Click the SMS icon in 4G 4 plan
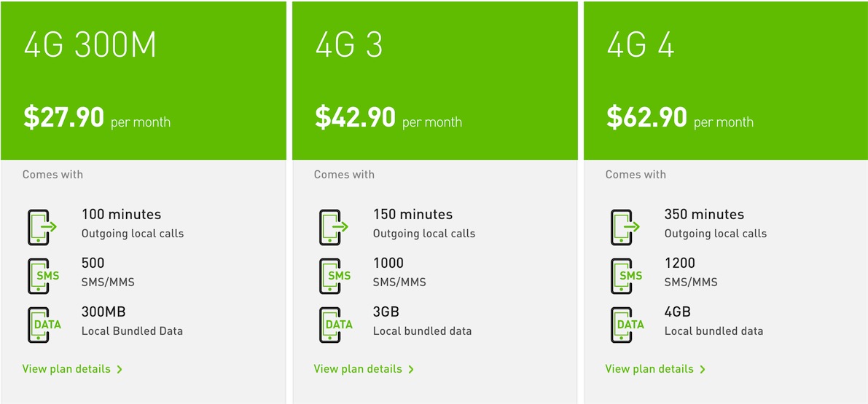Viewport: 868px width, 404px height. [625, 276]
